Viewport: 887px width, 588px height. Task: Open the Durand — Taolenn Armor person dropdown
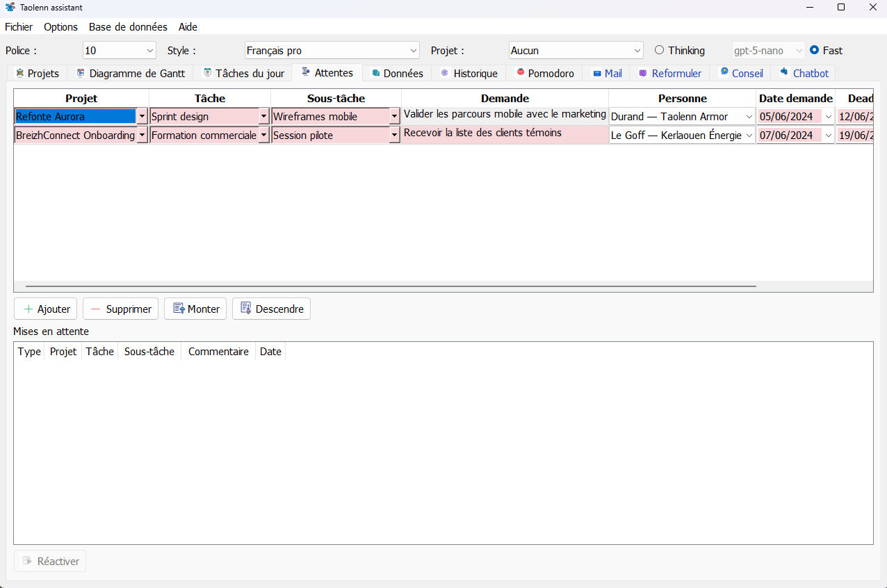point(749,117)
